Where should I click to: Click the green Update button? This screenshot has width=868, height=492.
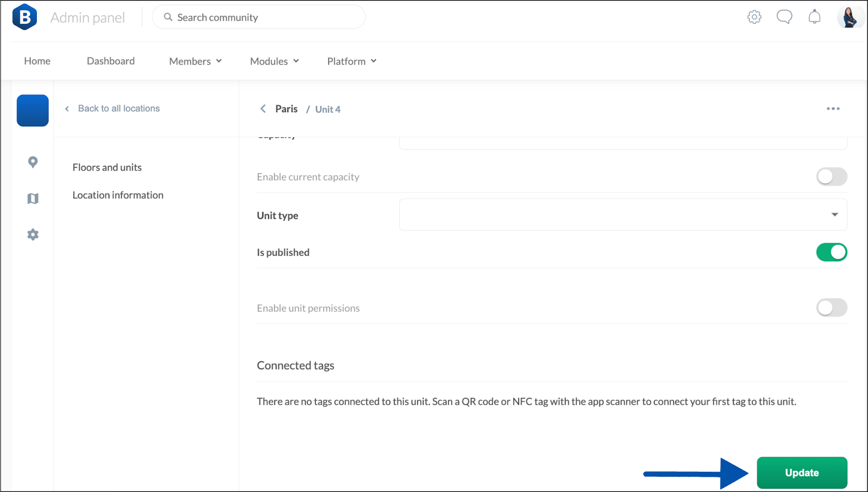click(x=802, y=472)
